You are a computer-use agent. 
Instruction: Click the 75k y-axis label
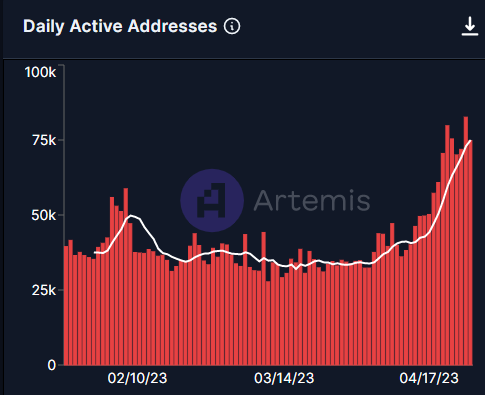pyautogui.click(x=44, y=140)
